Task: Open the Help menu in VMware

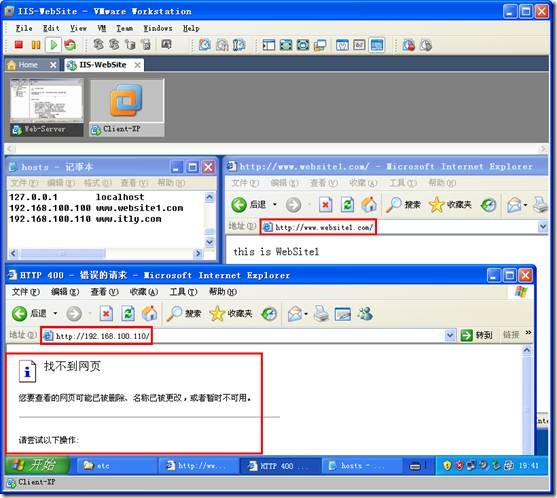Action: click(x=191, y=28)
